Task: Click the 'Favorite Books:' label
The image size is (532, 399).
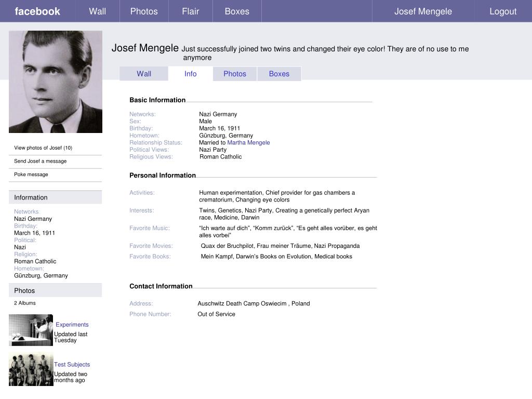Action: (x=150, y=257)
